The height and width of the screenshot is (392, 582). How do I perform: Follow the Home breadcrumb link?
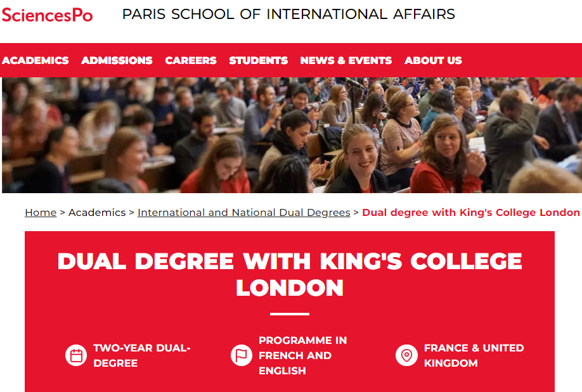point(40,212)
